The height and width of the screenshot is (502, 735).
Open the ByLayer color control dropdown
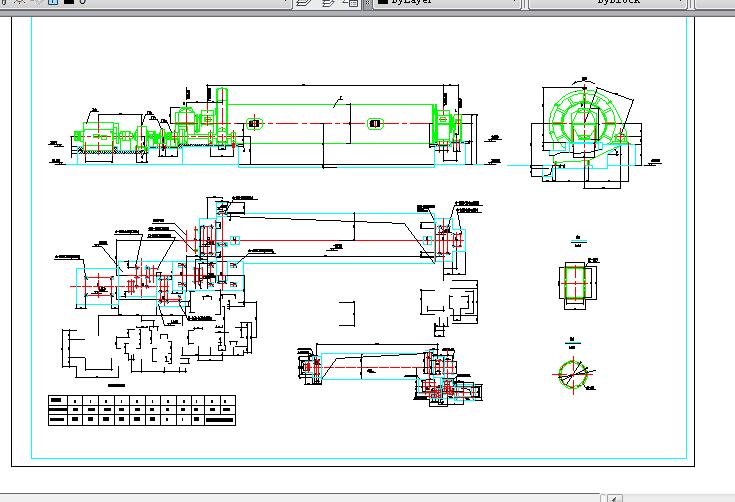tap(448, 3)
